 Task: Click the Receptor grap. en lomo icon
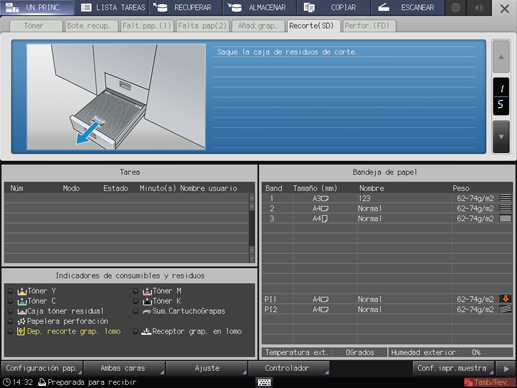[146, 332]
